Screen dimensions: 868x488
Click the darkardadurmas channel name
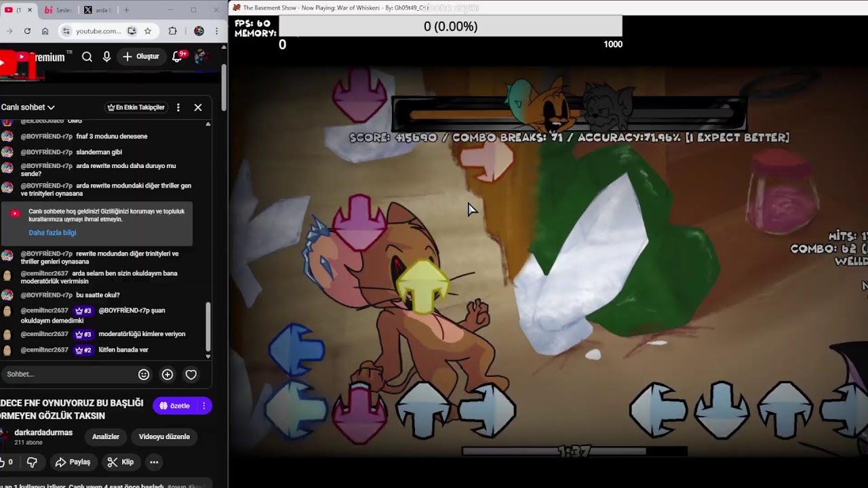tap(43, 432)
